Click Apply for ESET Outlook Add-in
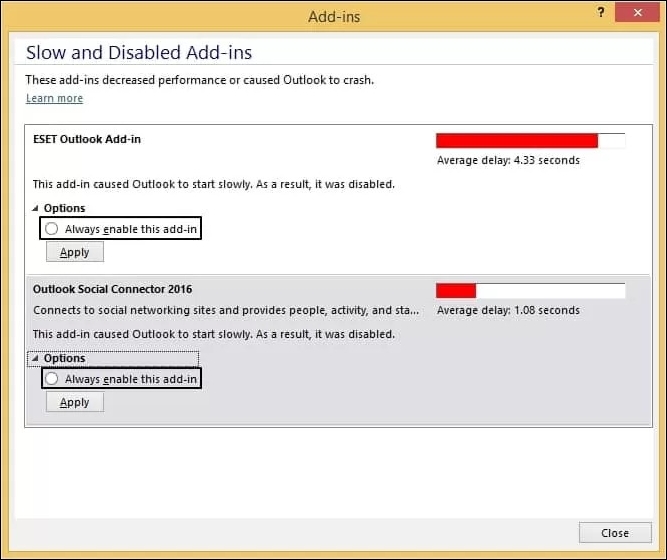 coord(75,252)
